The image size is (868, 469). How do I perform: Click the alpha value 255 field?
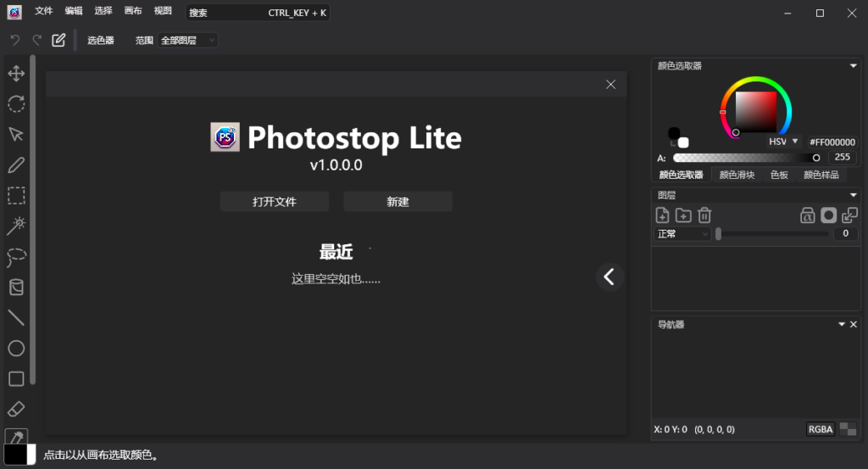[x=842, y=157]
